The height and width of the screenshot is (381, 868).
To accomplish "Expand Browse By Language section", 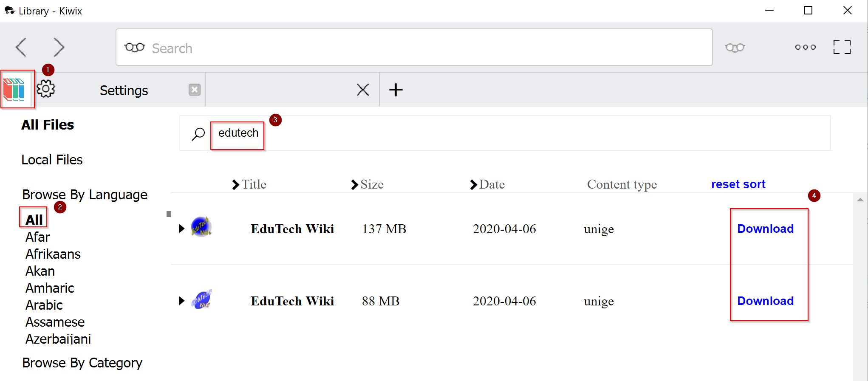I will point(85,195).
